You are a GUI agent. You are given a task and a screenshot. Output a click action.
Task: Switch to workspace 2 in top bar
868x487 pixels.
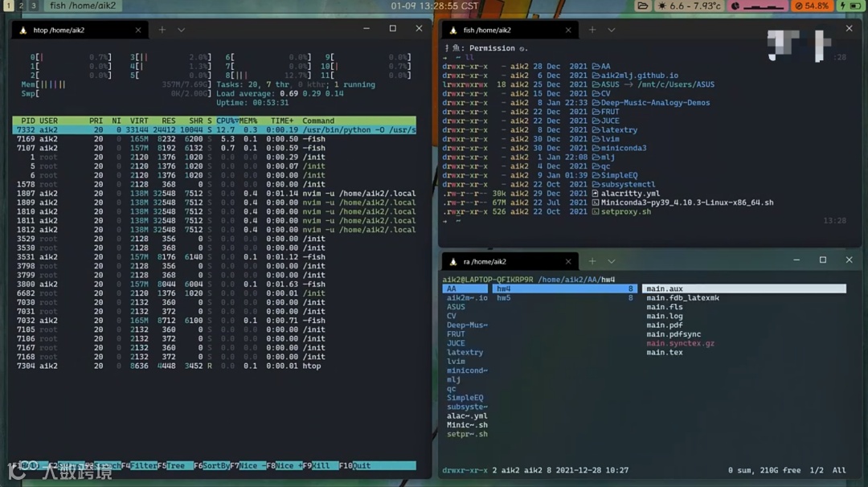tap(21, 6)
